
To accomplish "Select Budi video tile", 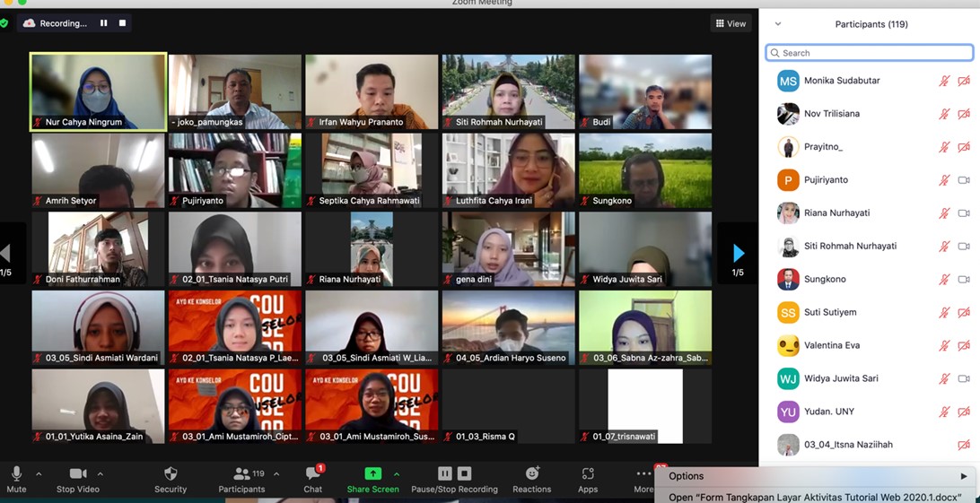I will (645, 91).
